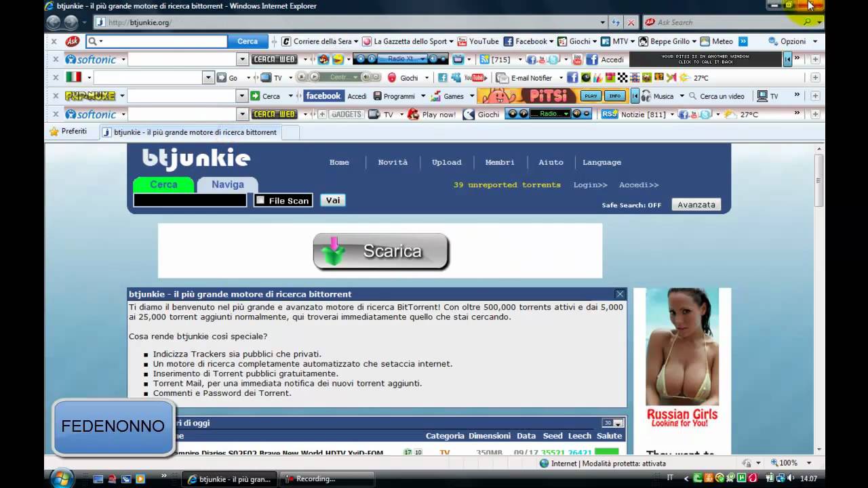Click the page vertical scrollbar thumb

[x=819, y=180]
